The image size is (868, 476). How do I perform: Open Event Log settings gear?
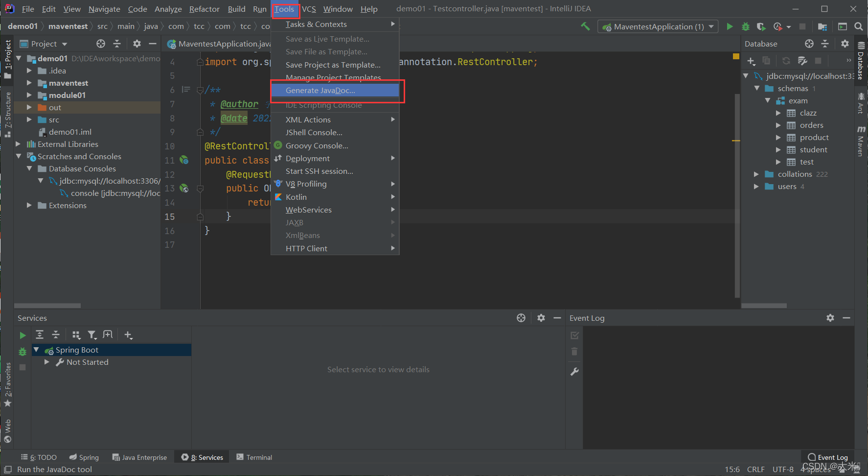(x=830, y=318)
